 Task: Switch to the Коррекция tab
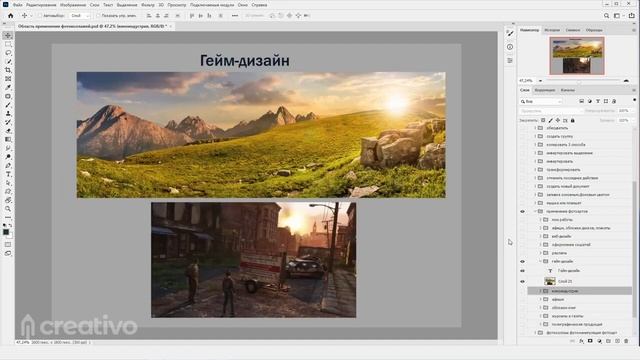point(545,90)
